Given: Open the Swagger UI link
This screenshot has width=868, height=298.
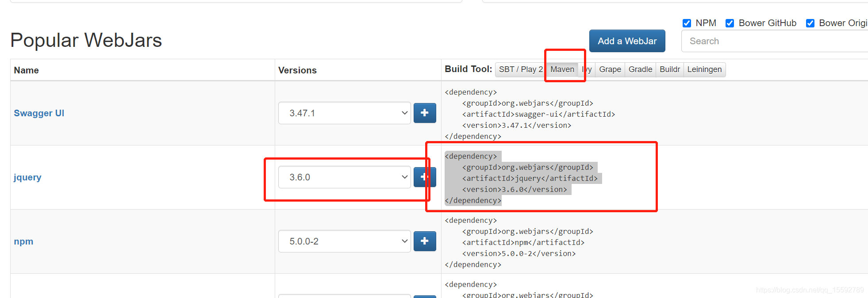Looking at the screenshot, I should click(39, 113).
